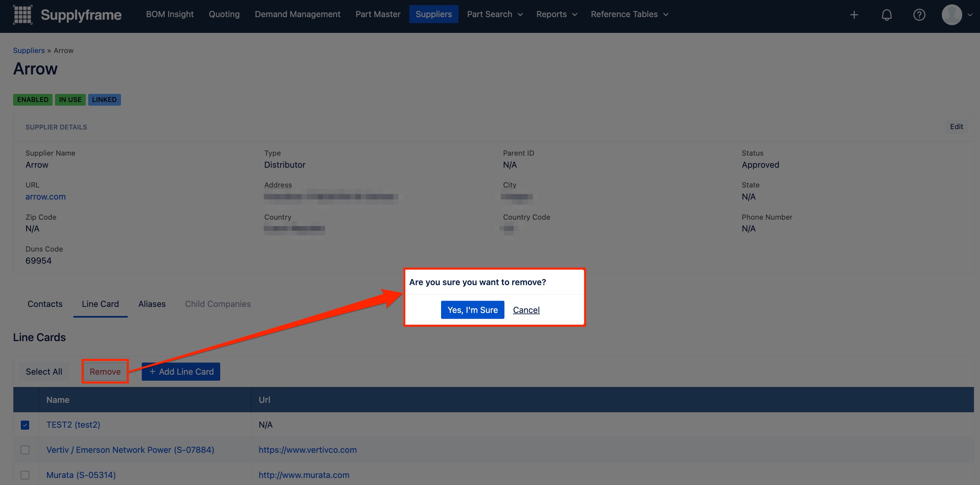980x485 pixels.
Task: Open the Part Search dropdown
Action: [495, 14]
